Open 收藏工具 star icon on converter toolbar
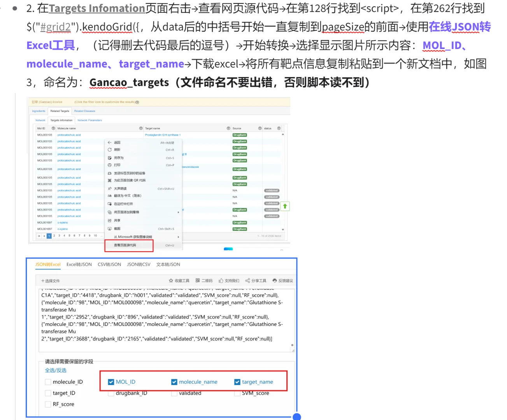Viewport: 507px width, 420px height. point(171,280)
